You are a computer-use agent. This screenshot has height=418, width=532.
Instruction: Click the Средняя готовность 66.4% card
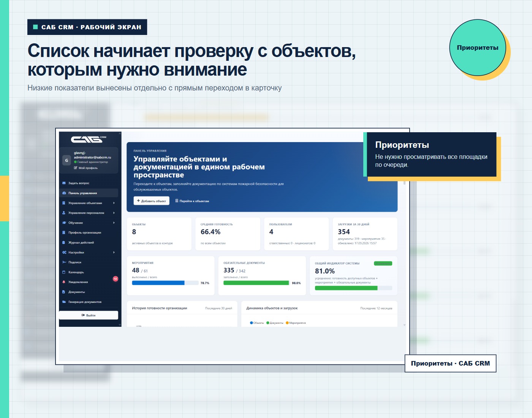[228, 234]
